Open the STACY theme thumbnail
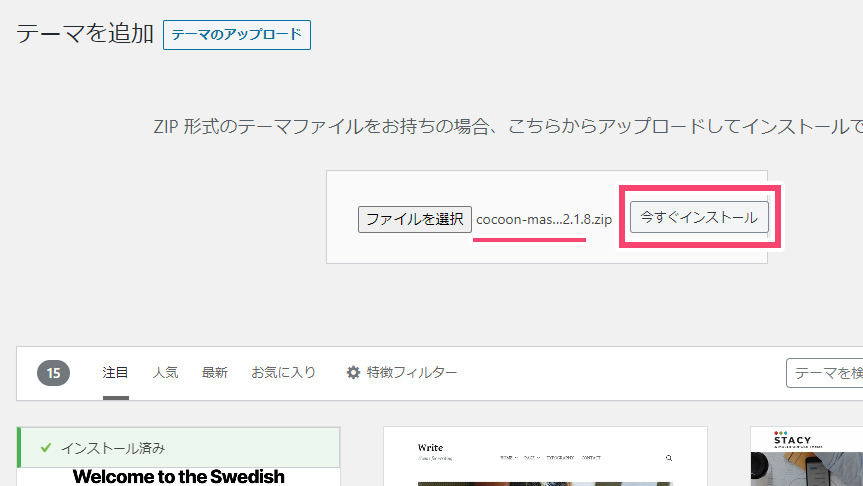 [807, 456]
